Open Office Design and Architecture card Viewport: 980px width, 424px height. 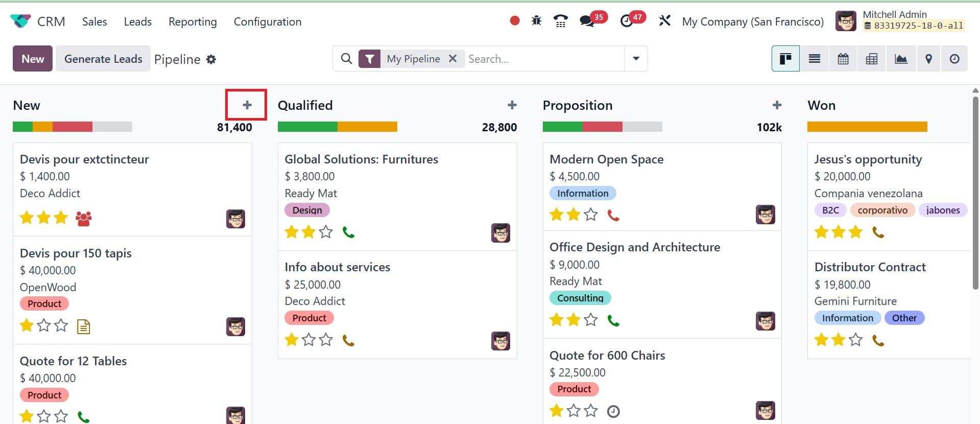point(662,284)
